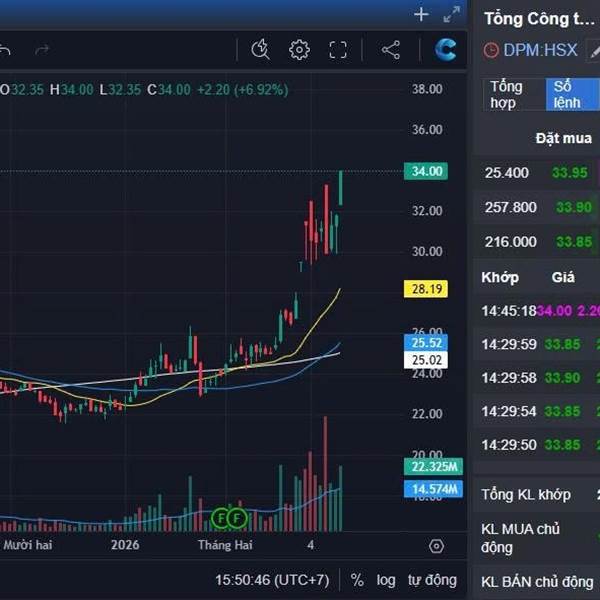Open the quick search lightning icon
This screenshot has width=600, height=600.
(261, 50)
